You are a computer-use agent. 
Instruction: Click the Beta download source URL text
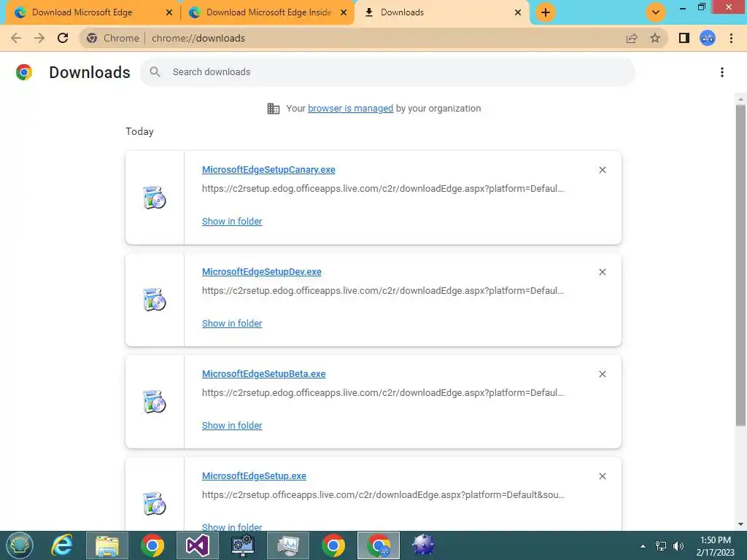click(x=382, y=393)
